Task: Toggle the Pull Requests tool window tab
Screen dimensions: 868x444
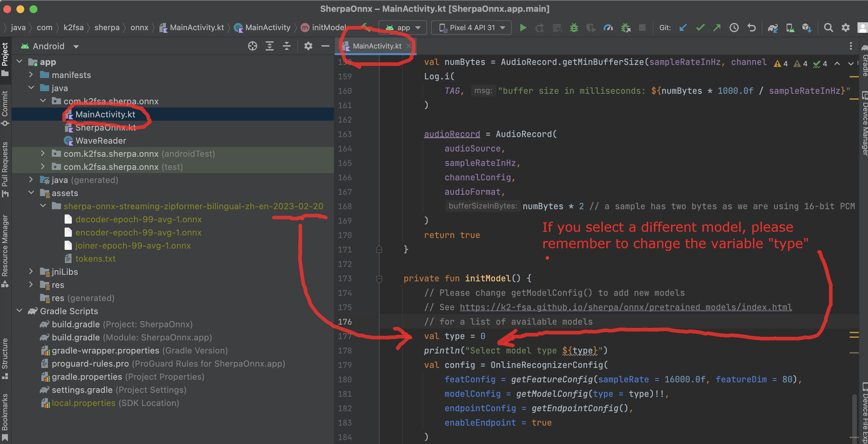Action: click(5, 170)
